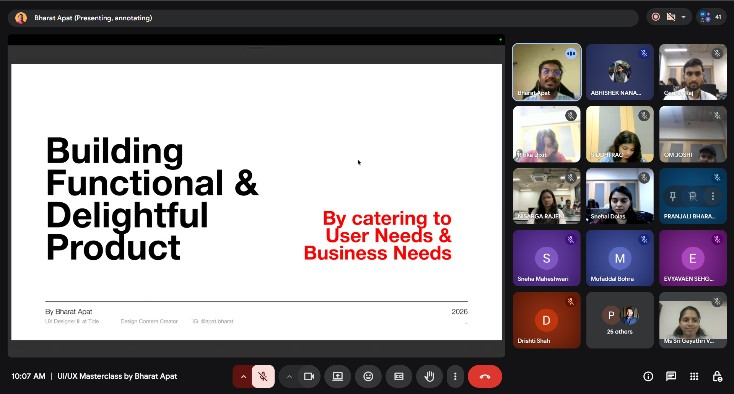Click the NISARGA RAJE... name label

pyautogui.click(x=541, y=217)
